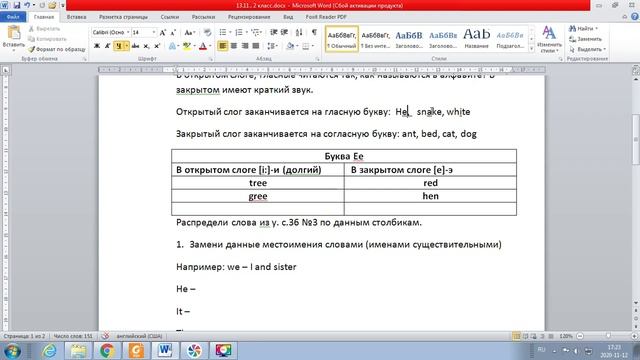Open the Select (Выделить) dropdown
Image resolution: width=640 pixels, height=360 pixels.
point(587,49)
